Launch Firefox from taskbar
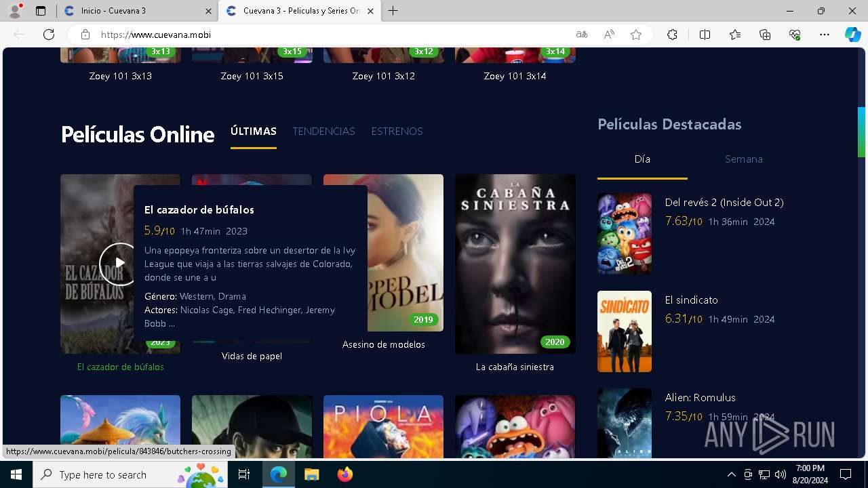Image resolution: width=868 pixels, height=488 pixels. pyautogui.click(x=345, y=474)
